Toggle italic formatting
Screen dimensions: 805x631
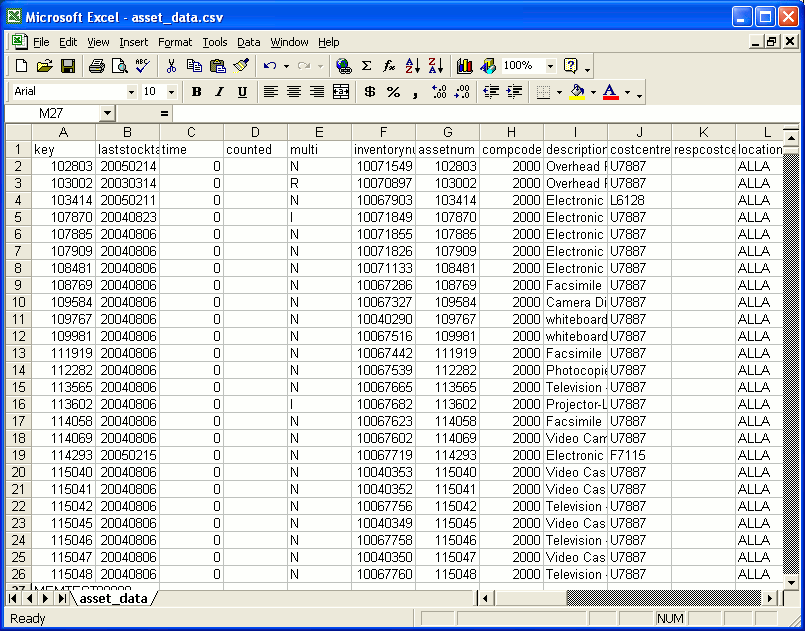pyautogui.click(x=218, y=91)
